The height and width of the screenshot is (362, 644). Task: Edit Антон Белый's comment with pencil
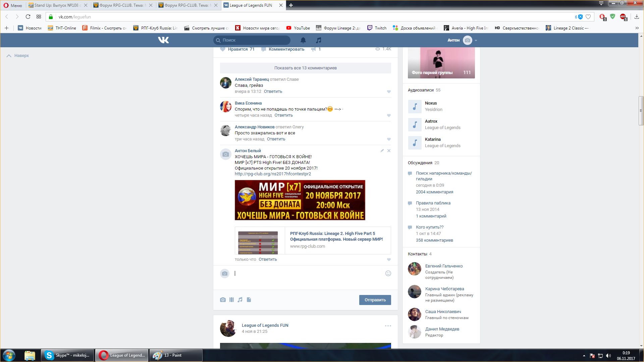tap(382, 151)
